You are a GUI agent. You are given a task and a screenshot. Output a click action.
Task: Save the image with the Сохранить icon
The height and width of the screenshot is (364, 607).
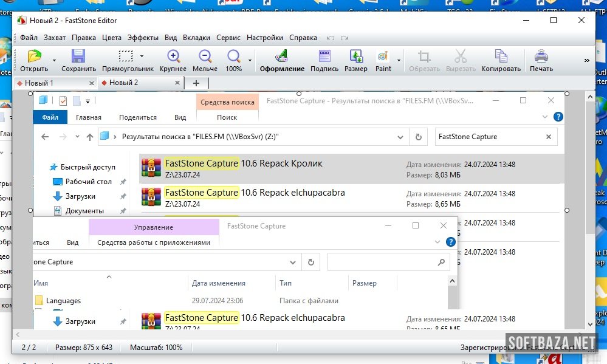(x=78, y=57)
